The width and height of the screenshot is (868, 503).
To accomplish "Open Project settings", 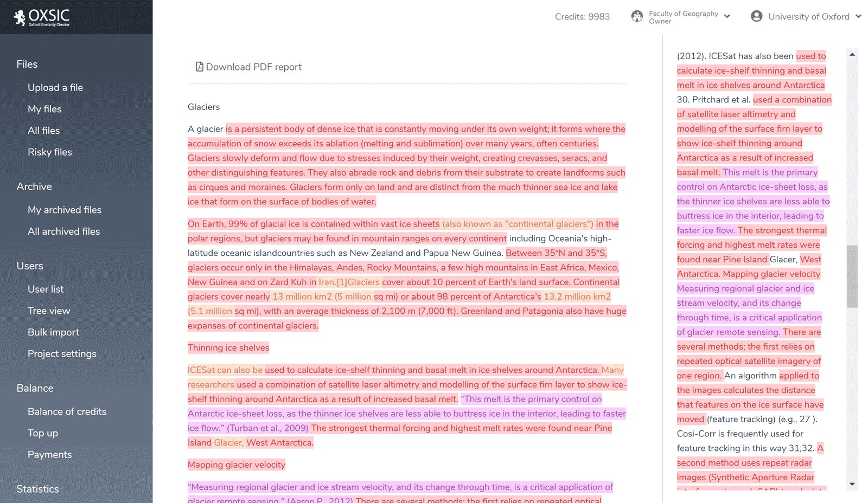I will (62, 354).
